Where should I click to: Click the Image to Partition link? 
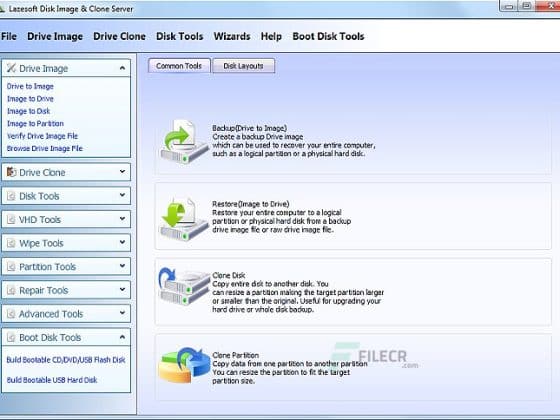[35, 124]
